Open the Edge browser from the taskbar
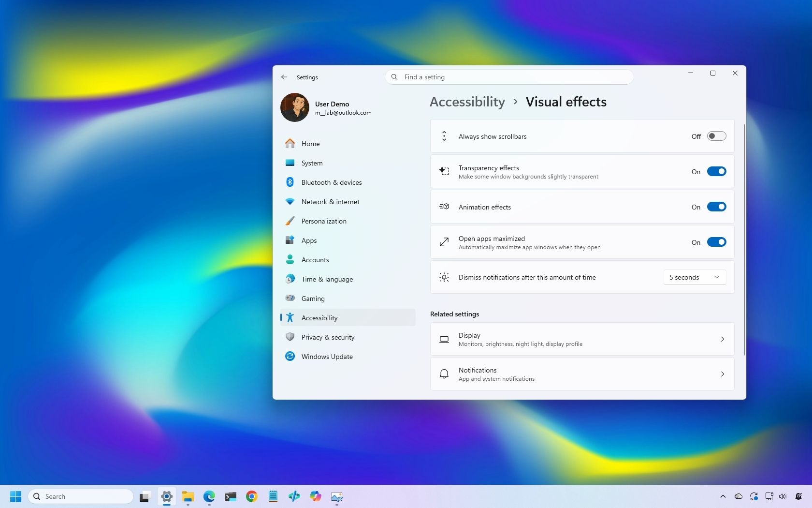 coord(209,496)
